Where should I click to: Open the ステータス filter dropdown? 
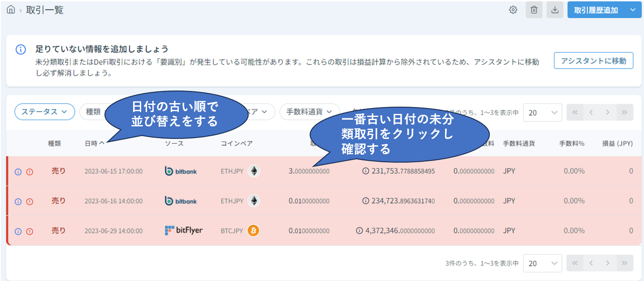45,112
